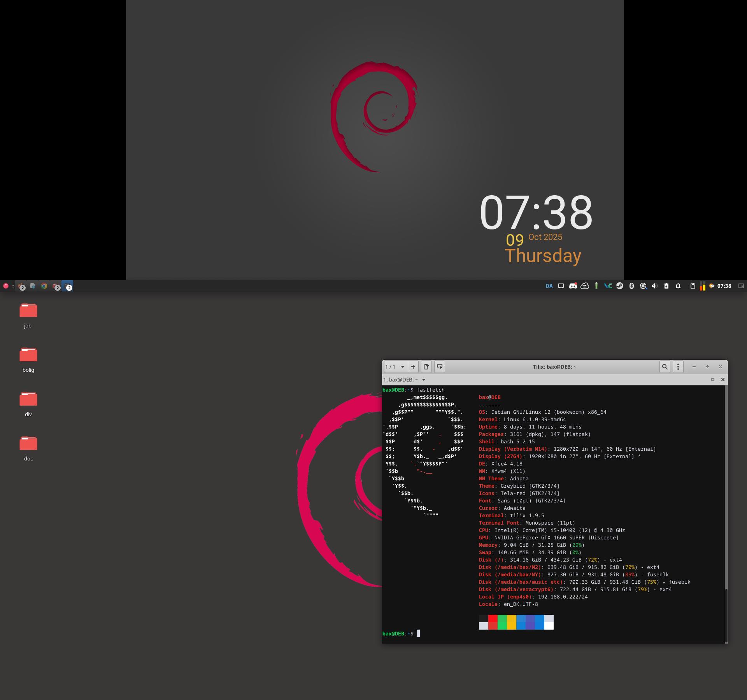Add a new Tilix session with the plus button

(x=413, y=367)
